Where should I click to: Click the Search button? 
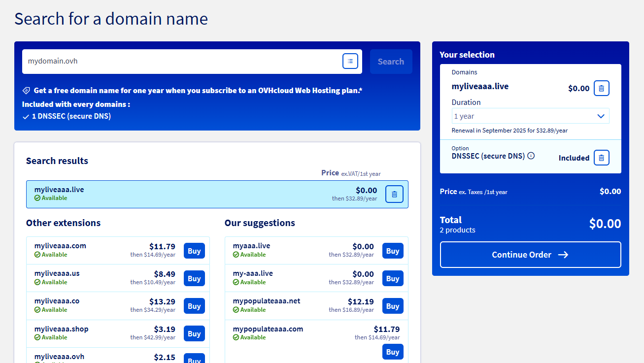[x=391, y=62]
